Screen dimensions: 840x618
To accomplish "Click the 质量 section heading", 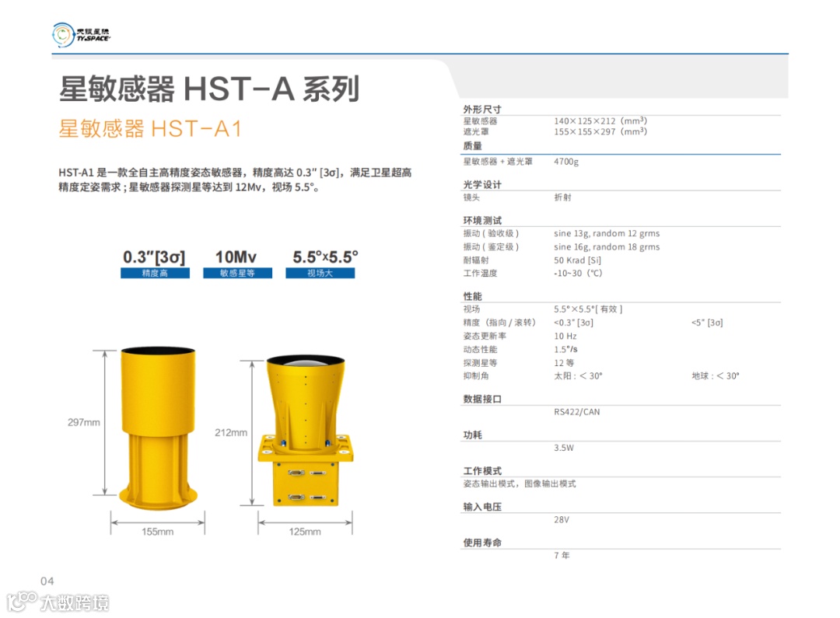I will point(473,145).
